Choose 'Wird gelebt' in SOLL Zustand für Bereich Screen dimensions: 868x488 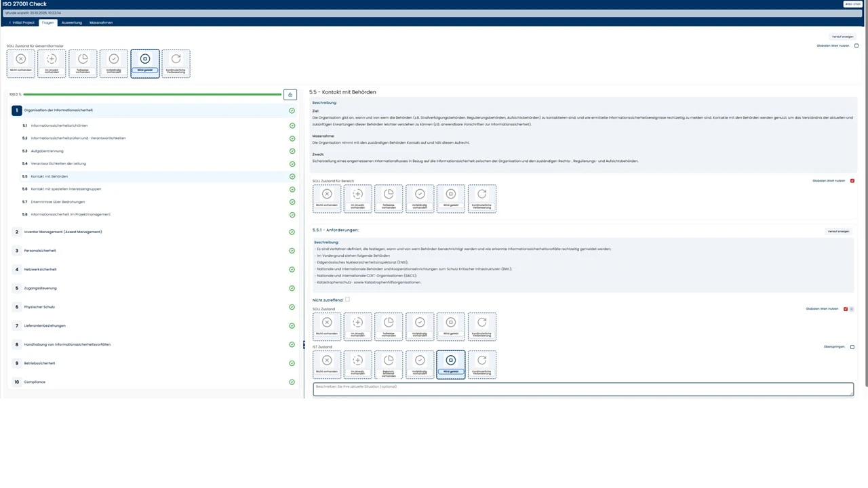(450, 198)
